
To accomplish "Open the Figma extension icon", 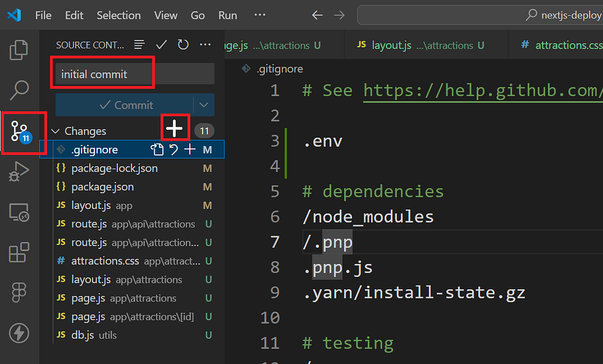I will (x=18, y=293).
